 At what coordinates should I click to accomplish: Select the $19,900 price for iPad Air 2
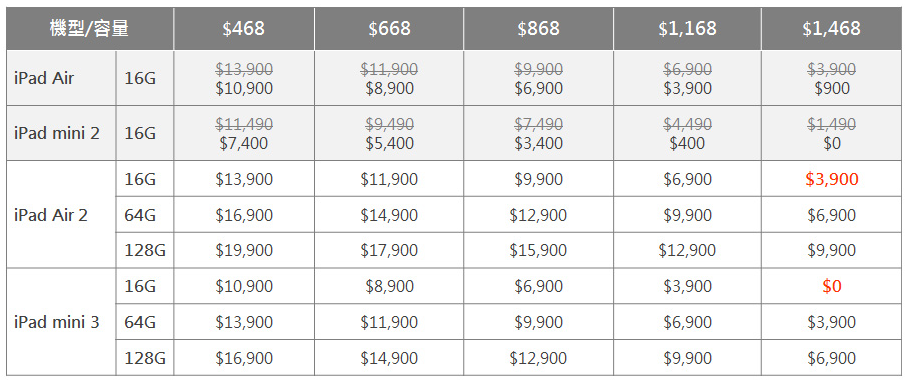pos(244,250)
